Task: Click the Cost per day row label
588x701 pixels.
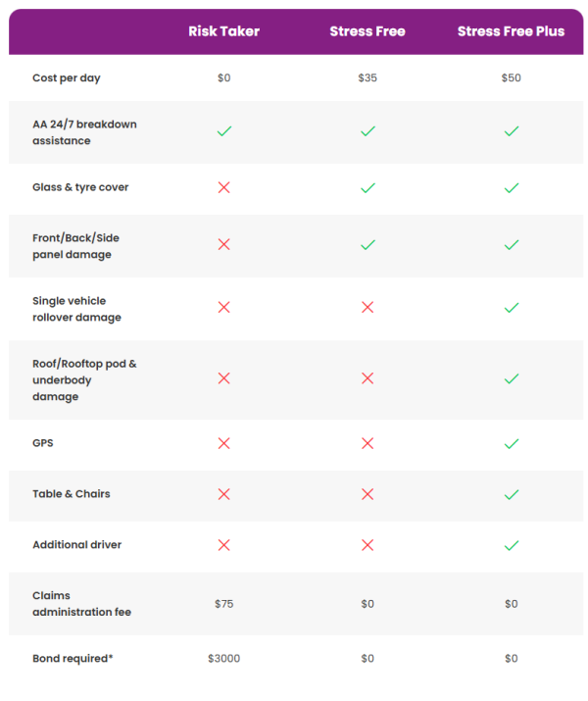Action: [67, 78]
